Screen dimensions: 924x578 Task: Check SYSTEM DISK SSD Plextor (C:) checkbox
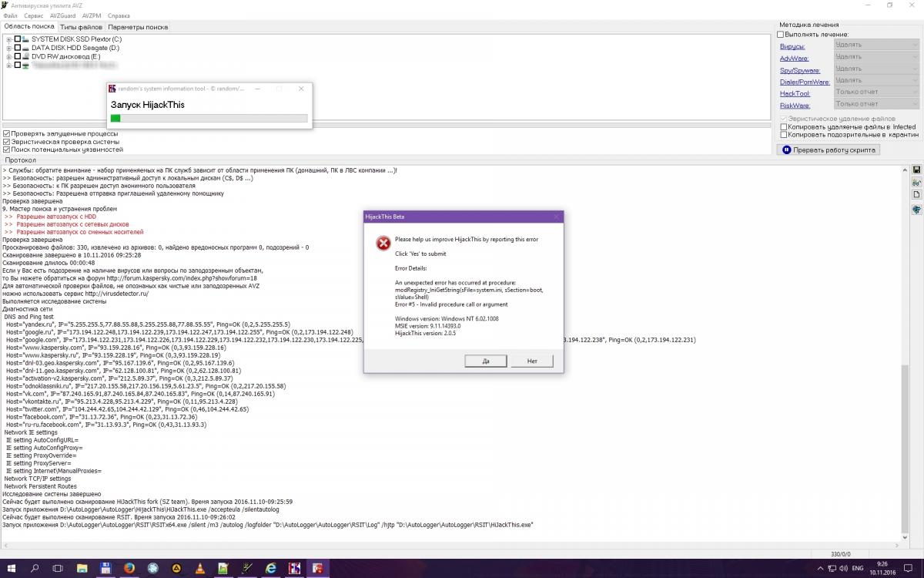click(18, 39)
